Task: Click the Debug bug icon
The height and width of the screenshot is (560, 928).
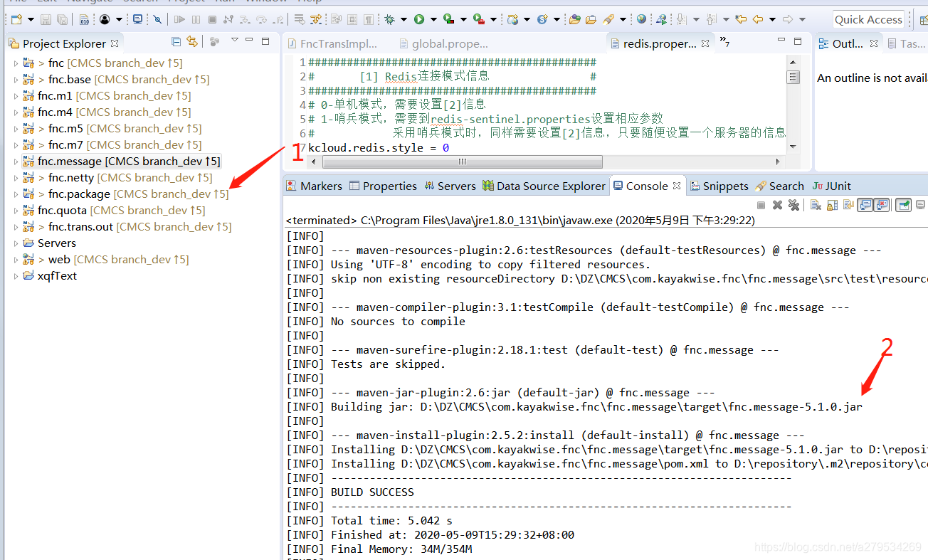Action: click(x=389, y=19)
